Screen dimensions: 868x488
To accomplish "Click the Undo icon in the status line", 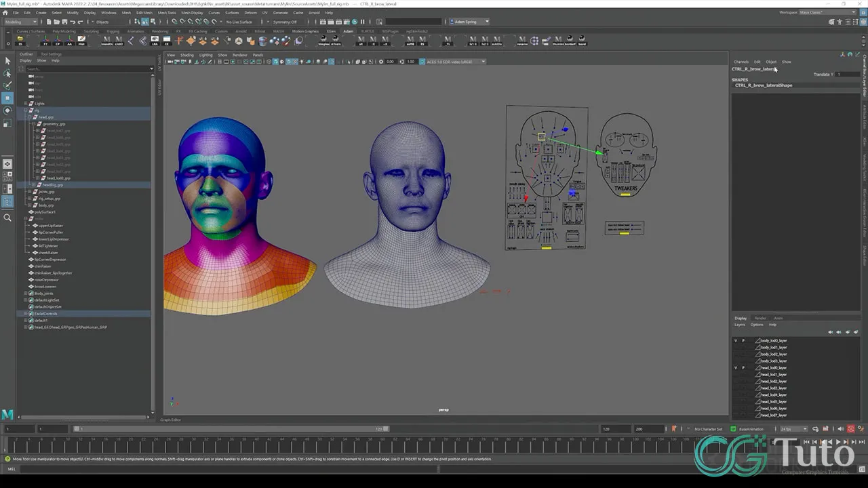I will 72,22.
